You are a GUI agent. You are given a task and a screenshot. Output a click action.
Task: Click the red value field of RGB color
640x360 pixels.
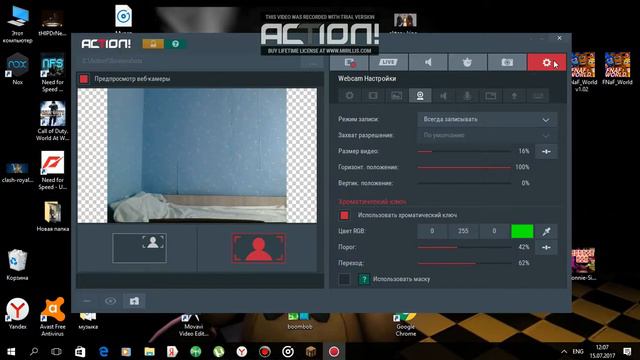(432, 231)
